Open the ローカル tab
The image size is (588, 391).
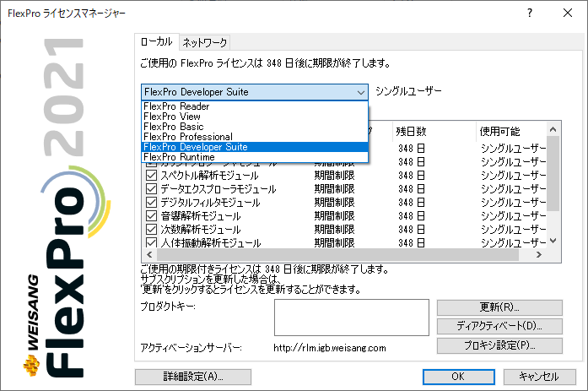coord(156,41)
